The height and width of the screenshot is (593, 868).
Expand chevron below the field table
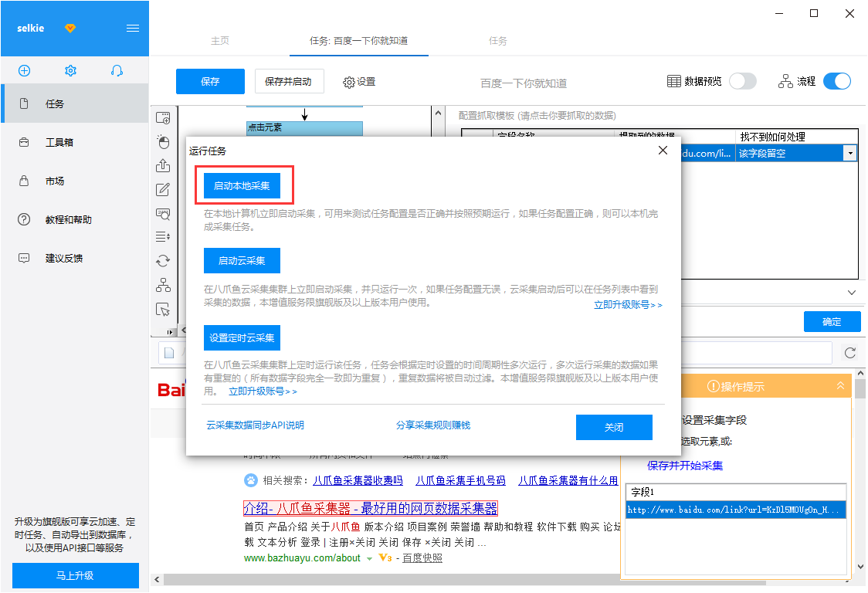click(x=851, y=293)
